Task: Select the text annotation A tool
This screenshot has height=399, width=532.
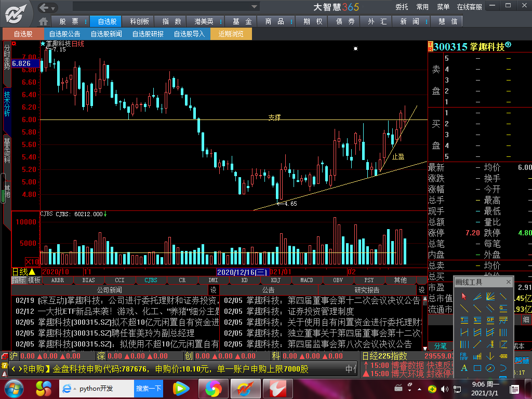Action: 464,368
